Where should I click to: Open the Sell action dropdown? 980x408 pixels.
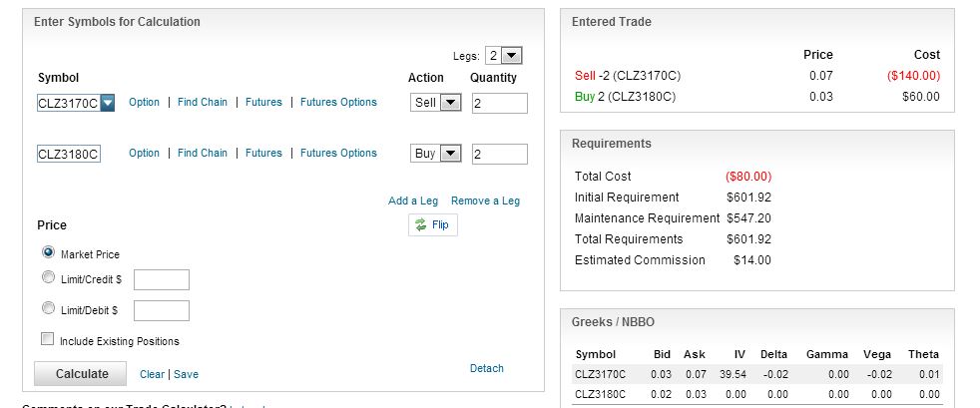(450, 103)
